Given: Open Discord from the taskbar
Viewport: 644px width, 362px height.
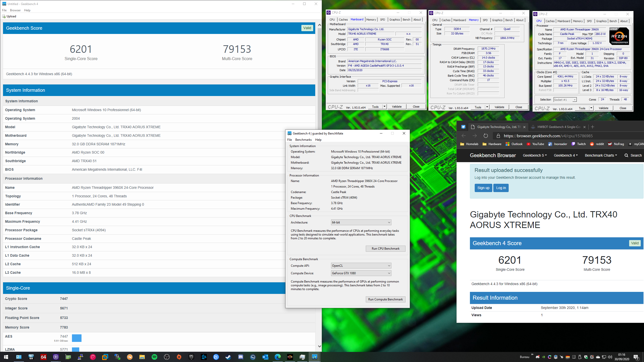Looking at the screenshot, I should click(x=241, y=357).
